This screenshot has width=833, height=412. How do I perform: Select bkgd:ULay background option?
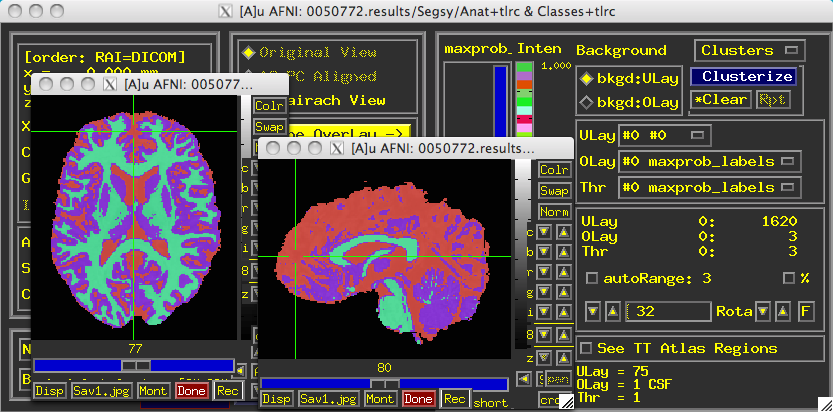coord(586,79)
